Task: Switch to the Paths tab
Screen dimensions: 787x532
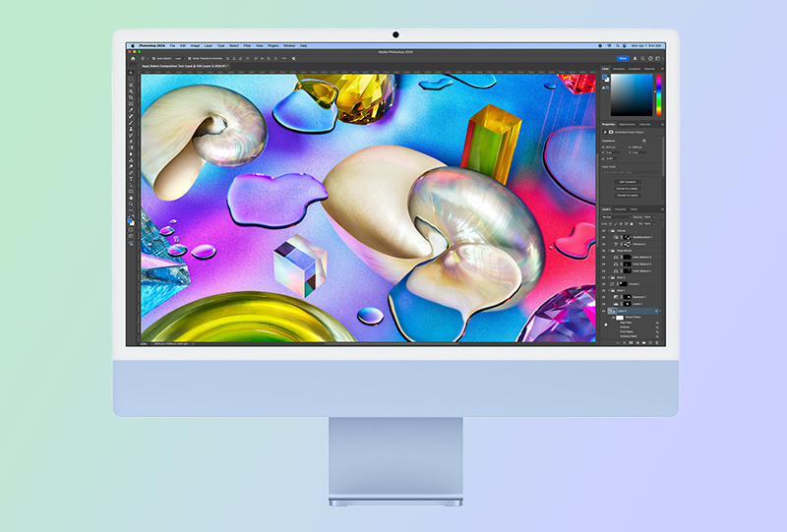Action: pyautogui.click(x=634, y=209)
